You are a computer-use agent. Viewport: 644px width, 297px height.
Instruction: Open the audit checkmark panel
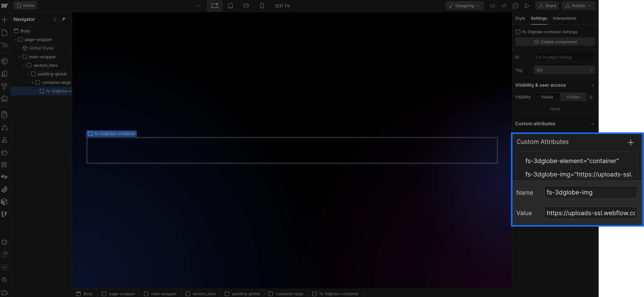[x=5, y=267]
